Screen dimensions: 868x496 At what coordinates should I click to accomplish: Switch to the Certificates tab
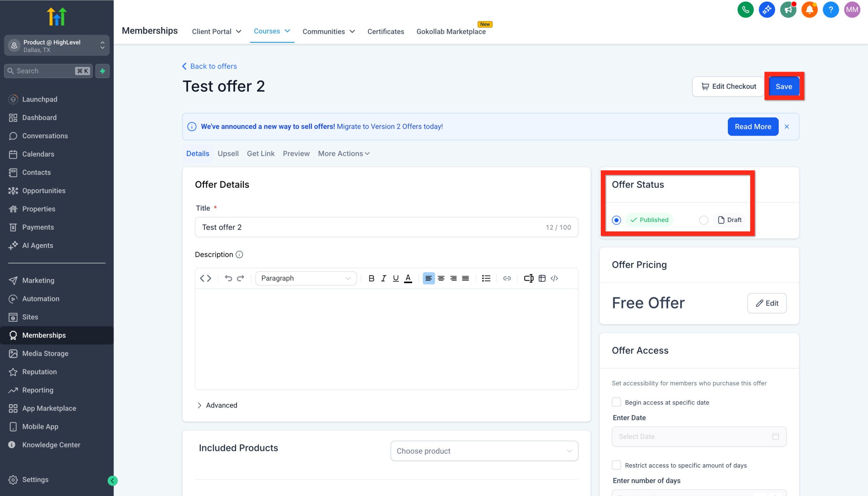pos(385,31)
